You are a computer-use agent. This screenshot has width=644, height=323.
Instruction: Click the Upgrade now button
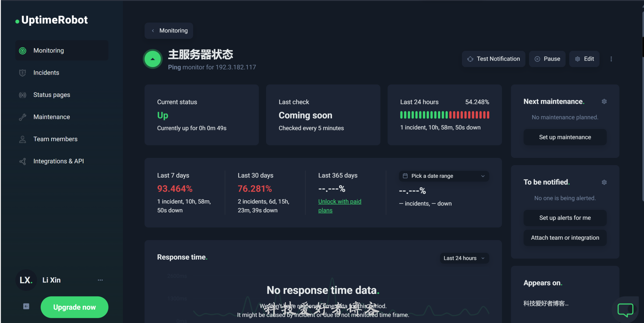click(x=75, y=307)
